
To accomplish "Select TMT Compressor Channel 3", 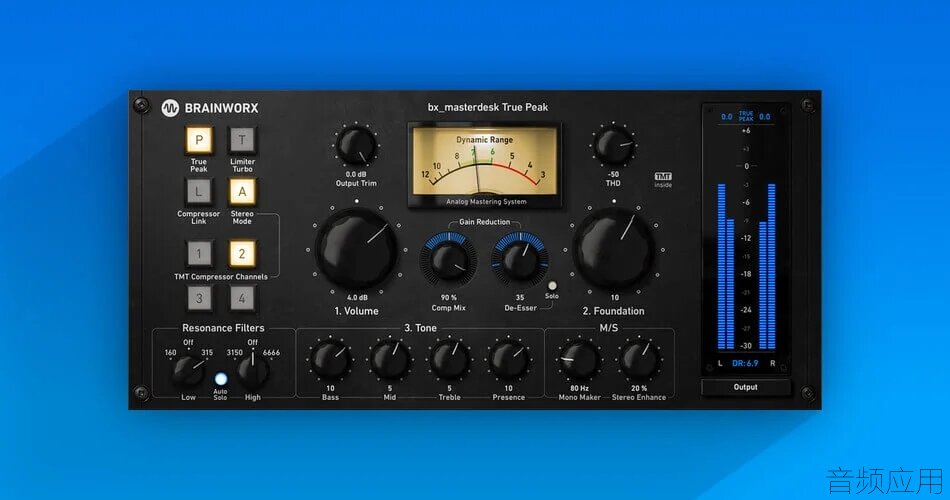I will pyautogui.click(x=199, y=298).
